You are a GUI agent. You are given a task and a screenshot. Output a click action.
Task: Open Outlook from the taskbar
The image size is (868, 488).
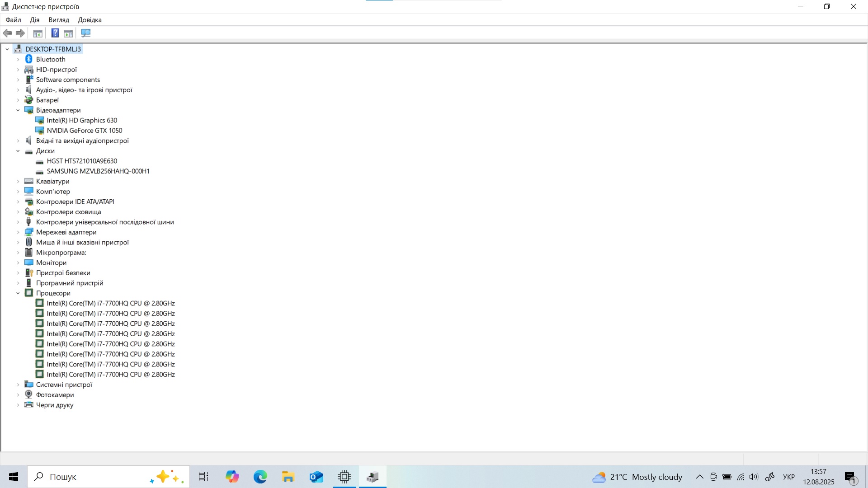[316, 477]
